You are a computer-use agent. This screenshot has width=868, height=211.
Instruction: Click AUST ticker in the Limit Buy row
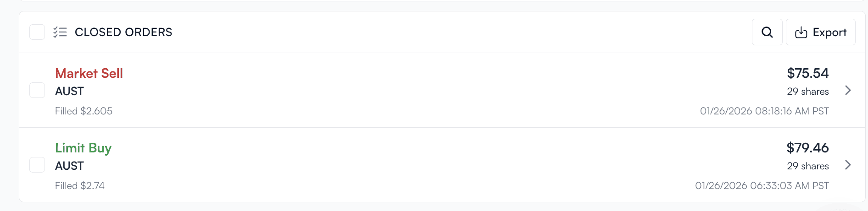69,166
